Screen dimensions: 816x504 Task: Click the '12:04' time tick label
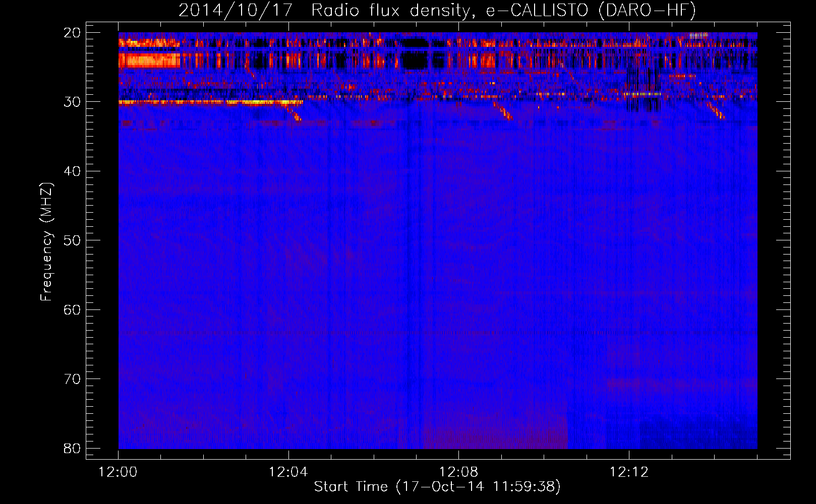288,472
